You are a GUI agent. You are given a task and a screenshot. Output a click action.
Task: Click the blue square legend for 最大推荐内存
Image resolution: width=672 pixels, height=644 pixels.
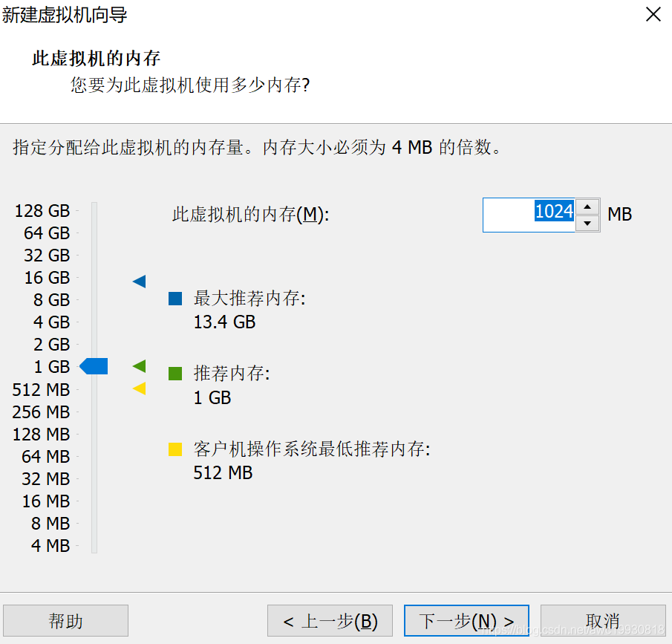[x=175, y=299]
